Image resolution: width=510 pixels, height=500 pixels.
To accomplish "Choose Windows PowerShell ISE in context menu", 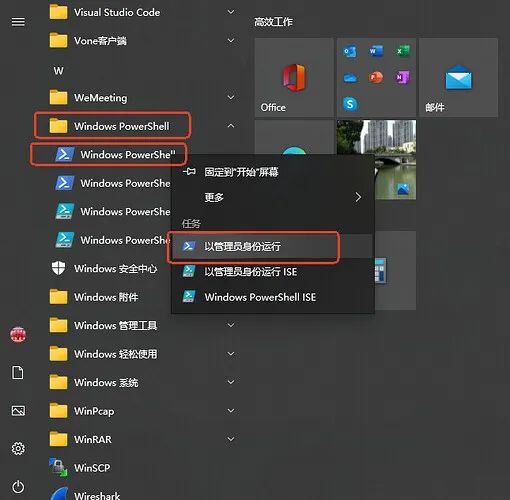I will [x=273, y=297].
